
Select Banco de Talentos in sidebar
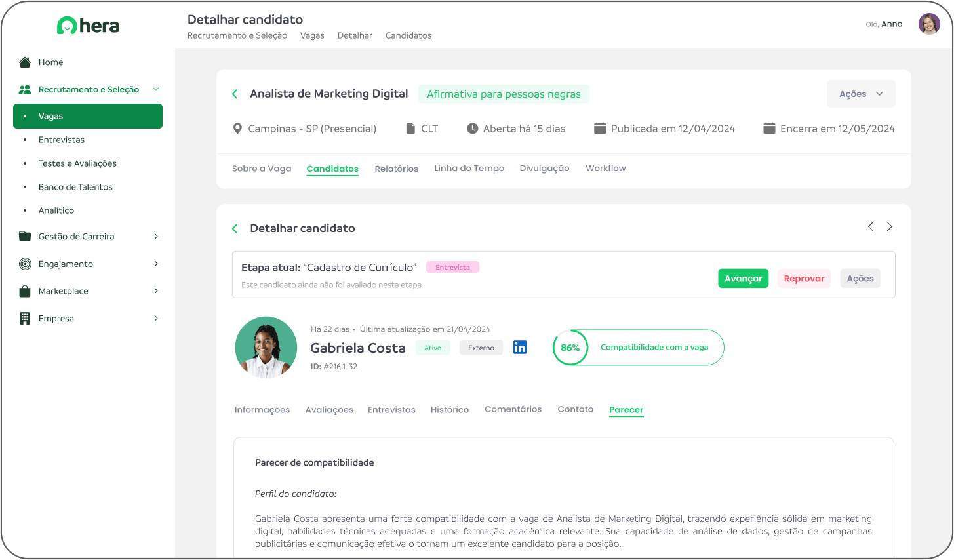point(75,187)
